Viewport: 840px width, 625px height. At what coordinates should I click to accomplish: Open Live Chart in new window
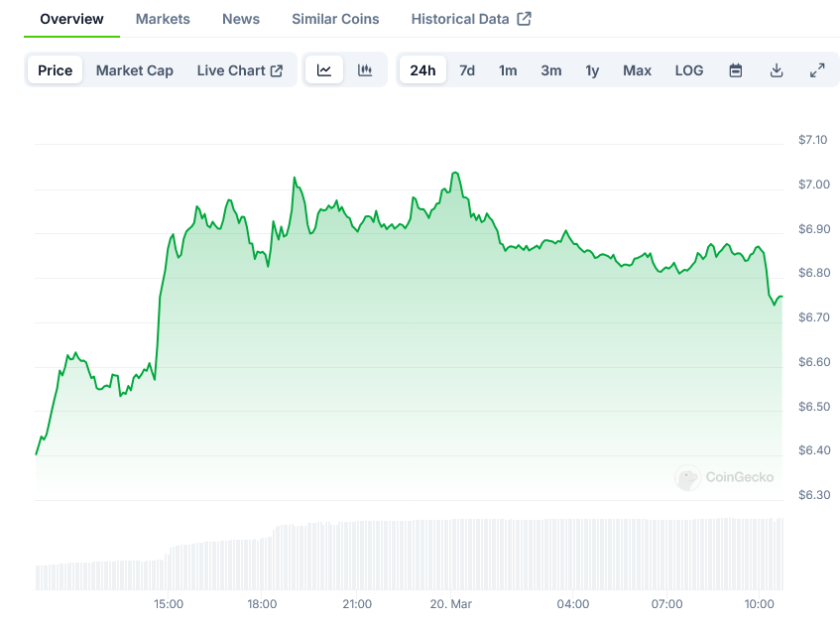point(239,70)
